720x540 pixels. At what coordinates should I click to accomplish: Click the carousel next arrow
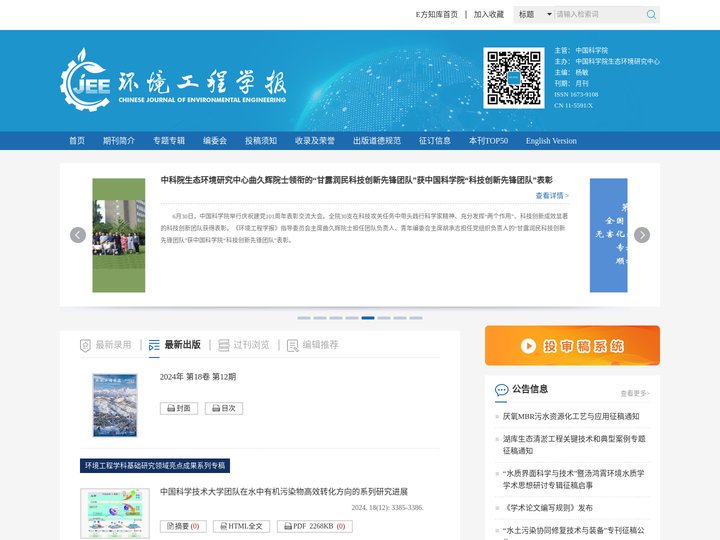pyautogui.click(x=642, y=235)
